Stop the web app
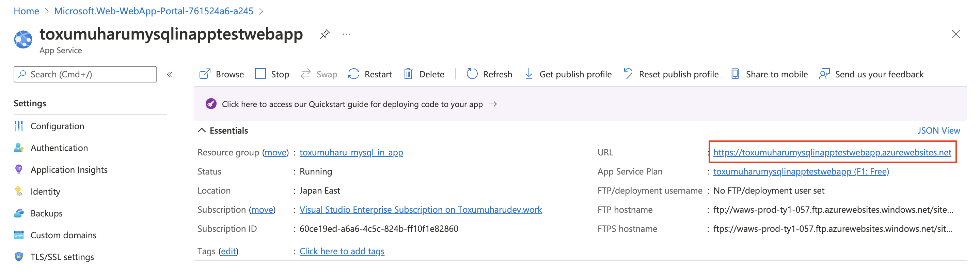Image resolution: width=980 pixels, height=272 pixels. click(x=272, y=74)
